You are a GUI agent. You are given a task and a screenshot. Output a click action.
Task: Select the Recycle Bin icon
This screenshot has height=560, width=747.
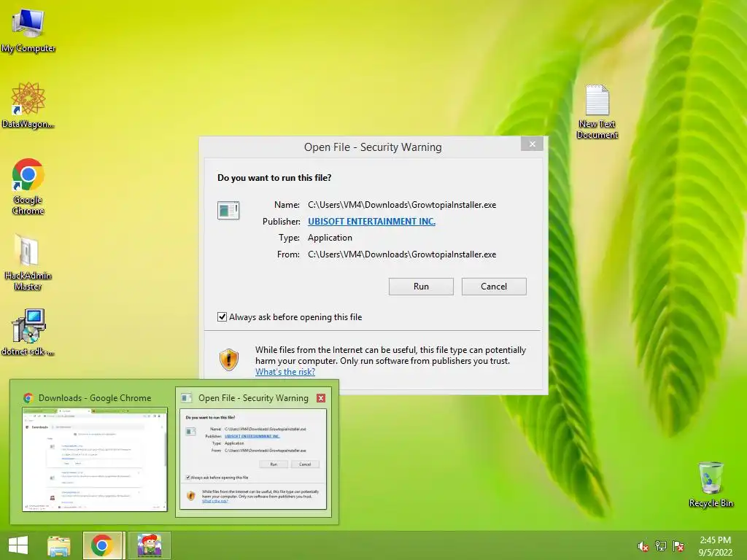(711, 484)
